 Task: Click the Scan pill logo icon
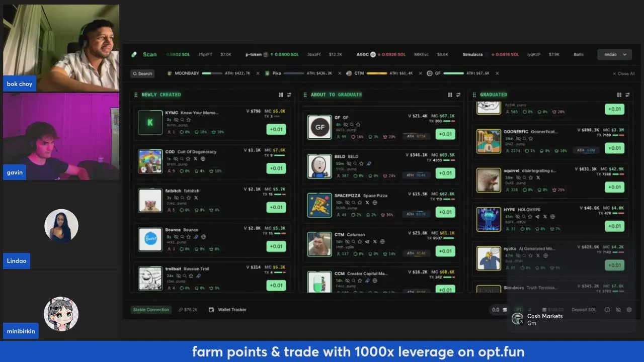point(134,54)
